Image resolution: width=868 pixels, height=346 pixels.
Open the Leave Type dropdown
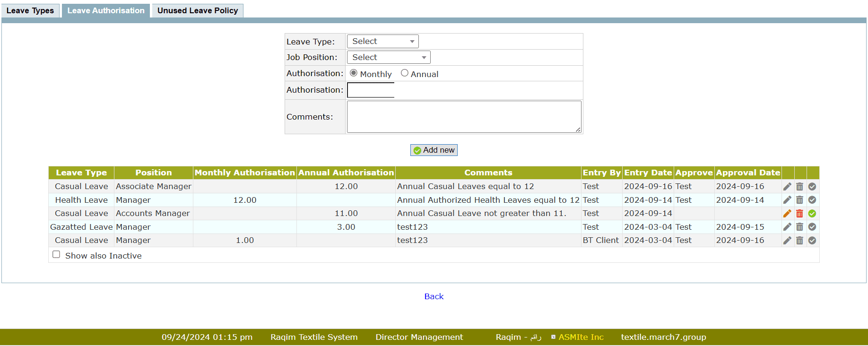pyautogui.click(x=382, y=42)
